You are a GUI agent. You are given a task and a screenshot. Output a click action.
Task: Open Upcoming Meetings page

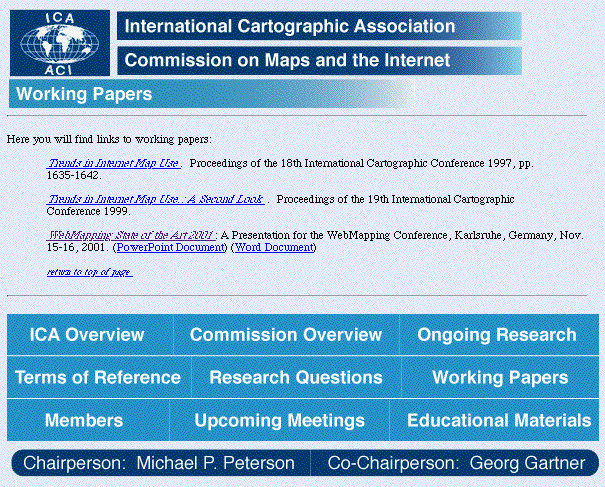(x=279, y=421)
